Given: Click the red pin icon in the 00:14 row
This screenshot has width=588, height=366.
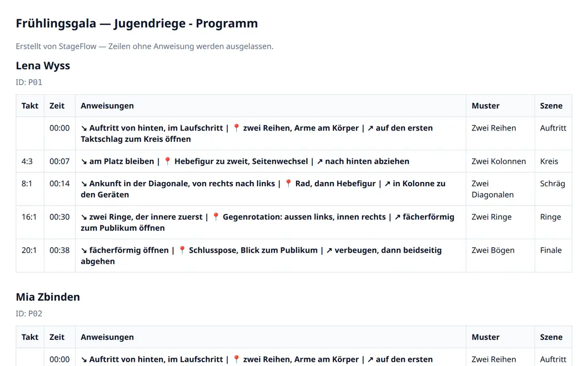Looking at the screenshot, I should point(288,183).
